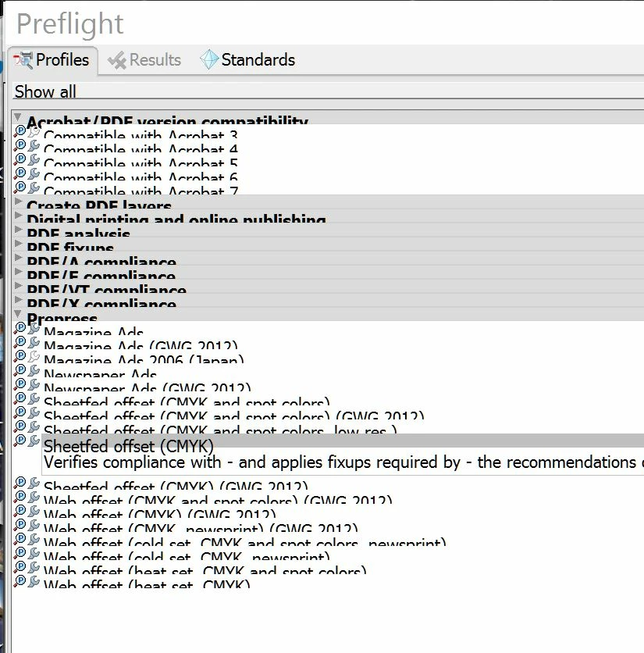
Task: Select Compatible with Acrobat 6 profile text
Action: click(x=141, y=177)
